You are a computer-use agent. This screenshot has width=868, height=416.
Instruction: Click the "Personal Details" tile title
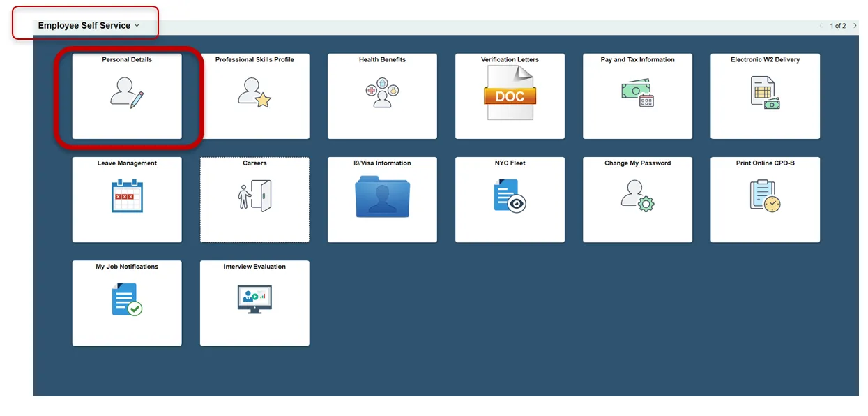point(127,60)
